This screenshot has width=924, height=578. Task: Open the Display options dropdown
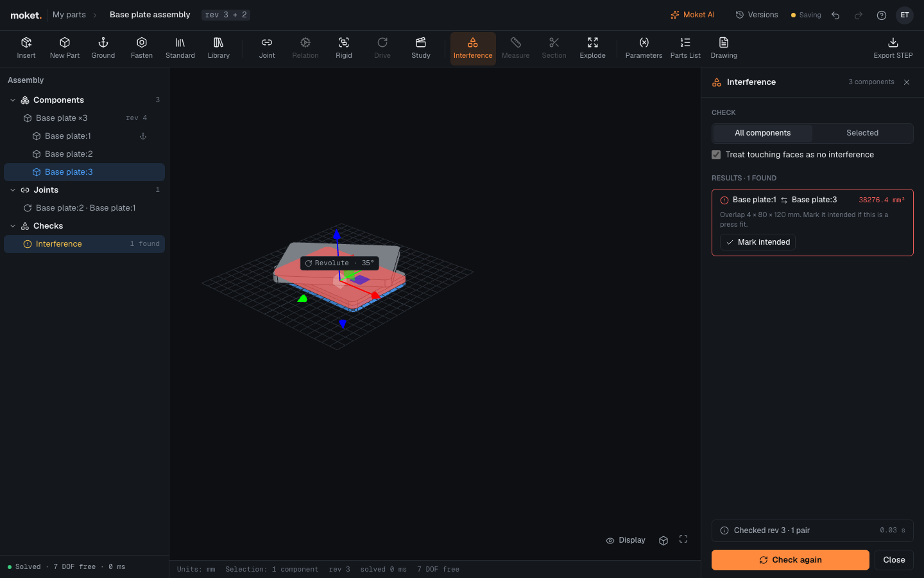tap(626, 540)
